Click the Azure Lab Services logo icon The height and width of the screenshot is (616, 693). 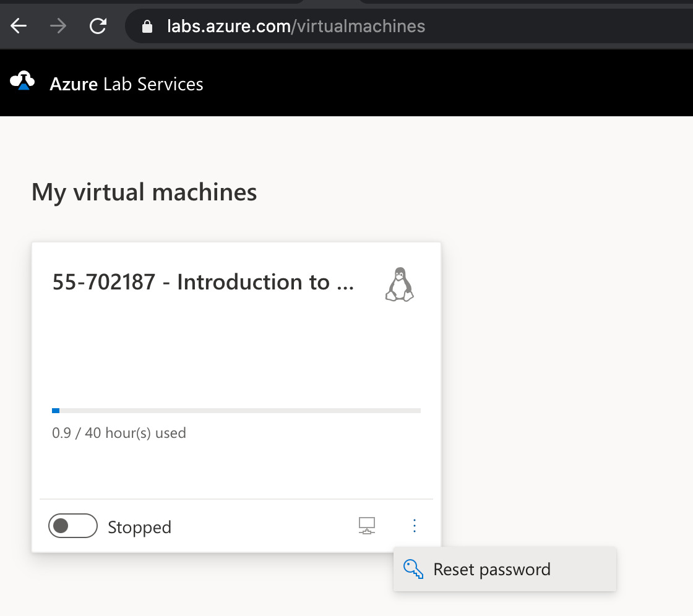click(x=23, y=81)
